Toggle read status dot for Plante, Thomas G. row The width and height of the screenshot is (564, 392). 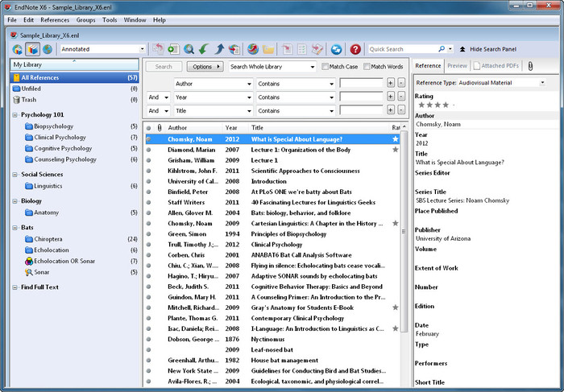click(148, 318)
